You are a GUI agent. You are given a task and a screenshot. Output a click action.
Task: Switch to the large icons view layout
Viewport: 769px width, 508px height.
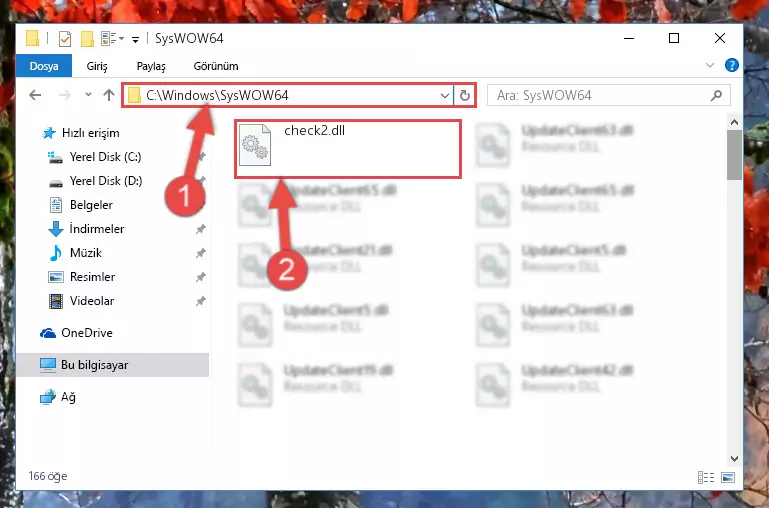(728, 477)
